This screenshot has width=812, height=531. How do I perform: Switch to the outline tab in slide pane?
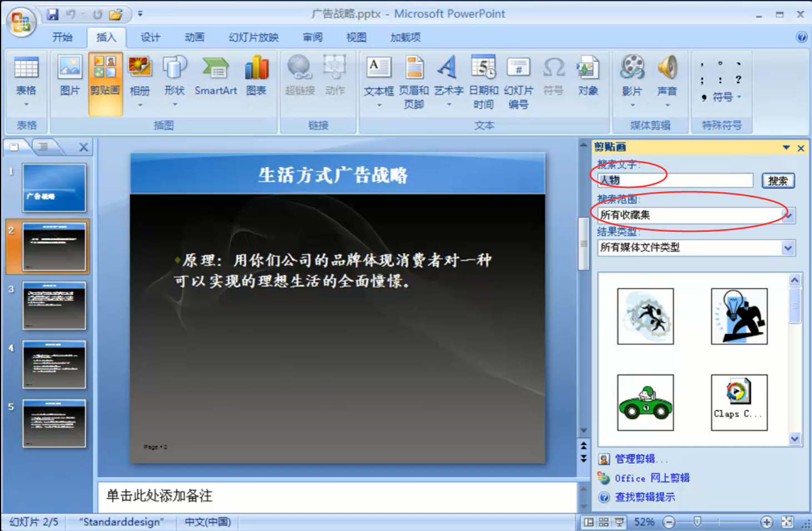point(43,147)
